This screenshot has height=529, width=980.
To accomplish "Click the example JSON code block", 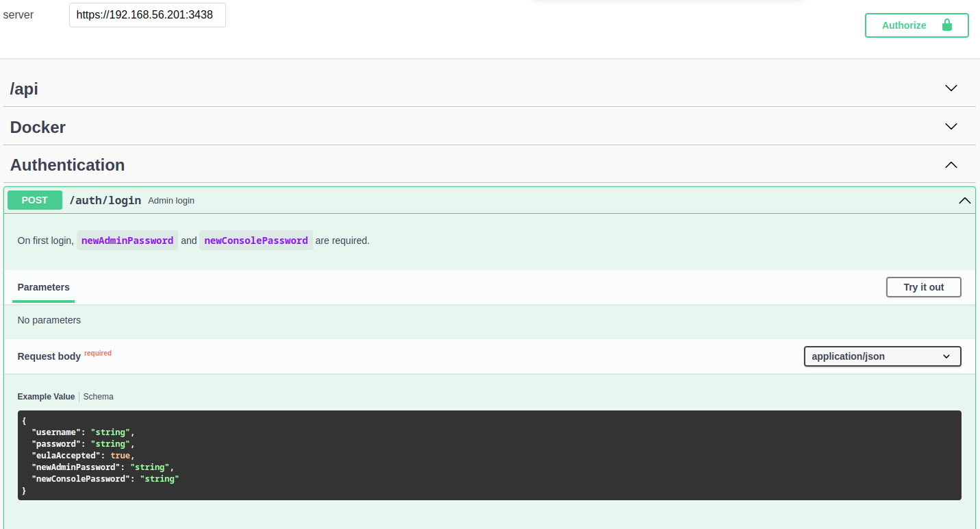I will 489,455.
